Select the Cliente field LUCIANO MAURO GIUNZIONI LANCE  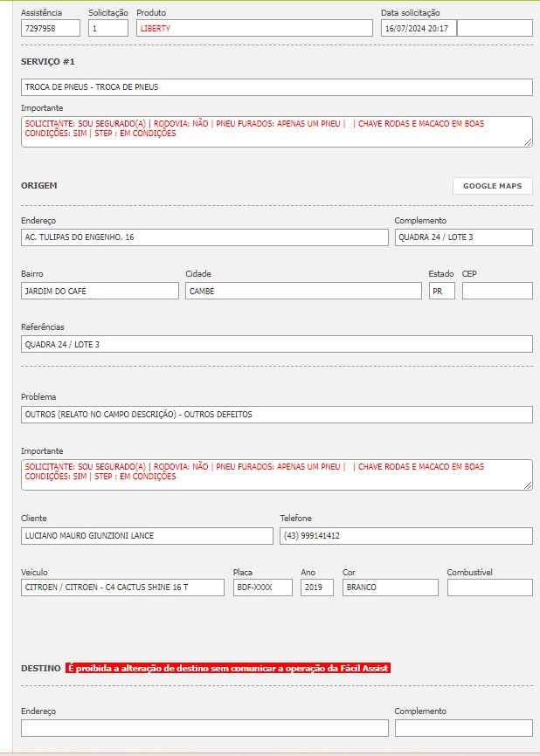(147, 536)
